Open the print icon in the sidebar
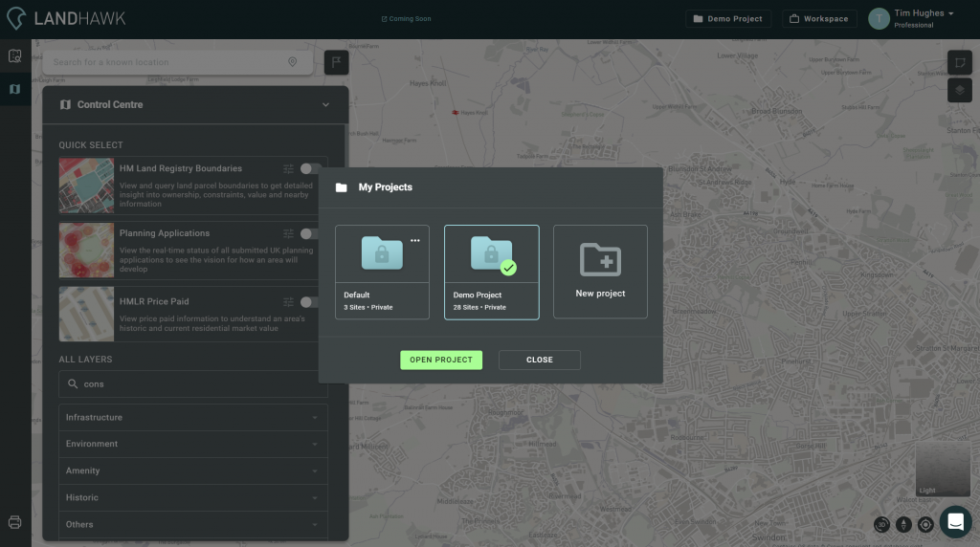This screenshot has width=980, height=547. (14, 522)
